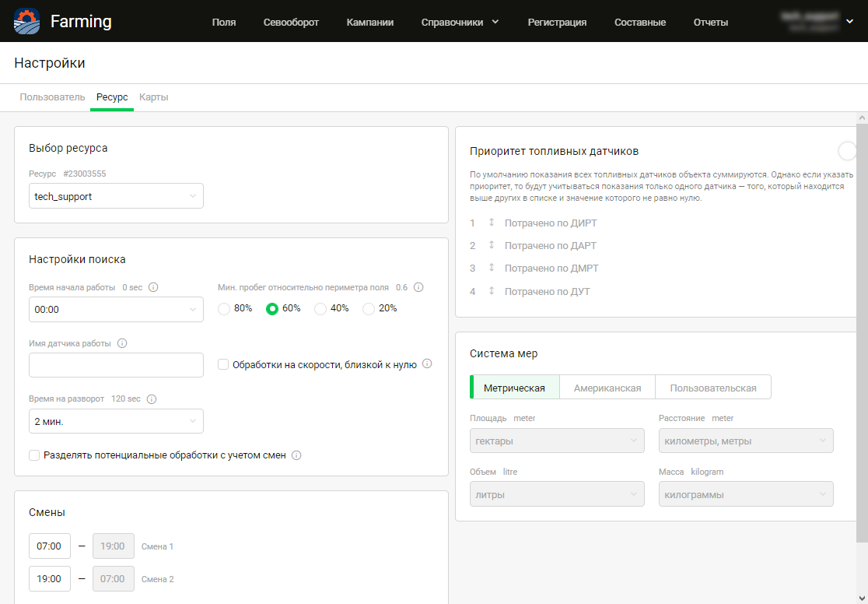Click Смена 1 start time 07:00 field
The image size is (868, 604).
pyautogui.click(x=50, y=546)
